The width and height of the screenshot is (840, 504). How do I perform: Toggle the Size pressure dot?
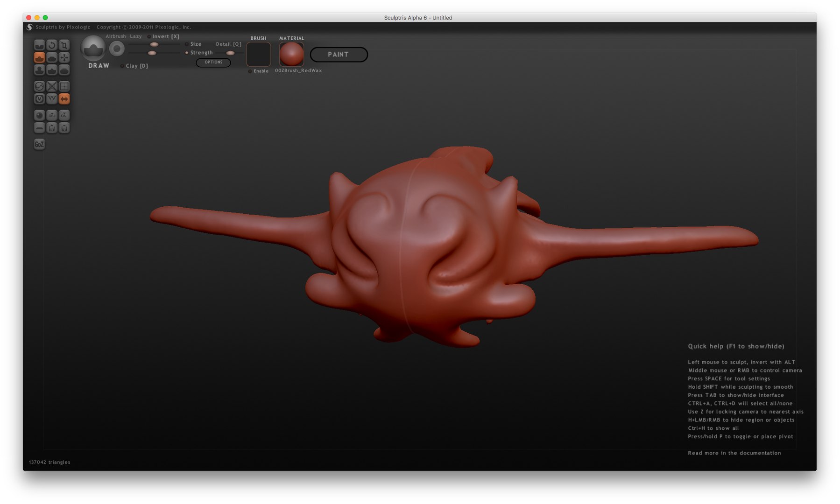187,44
